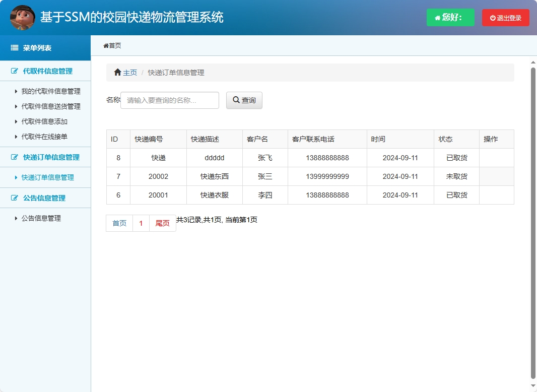The height and width of the screenshot is (392, 537).
Task: Click the house icon before the 主页 link
Action: [x=117, y=72]
